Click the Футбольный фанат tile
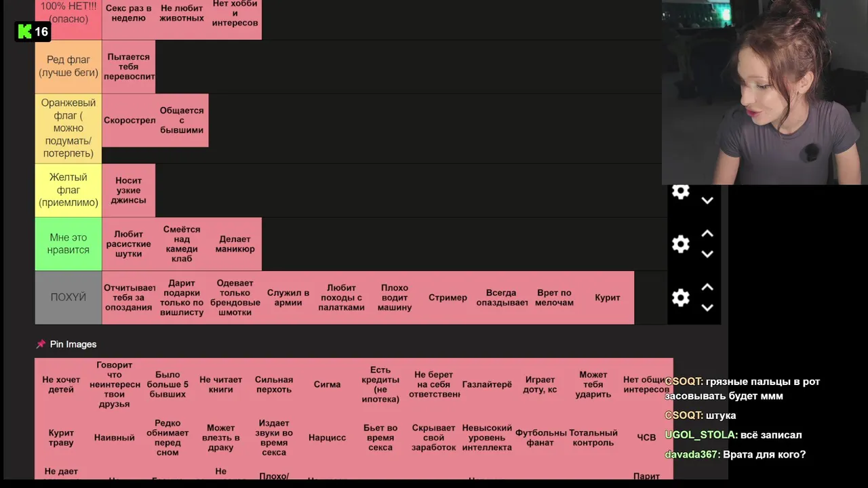Viewport: 868px width, 488px height. 540,438
